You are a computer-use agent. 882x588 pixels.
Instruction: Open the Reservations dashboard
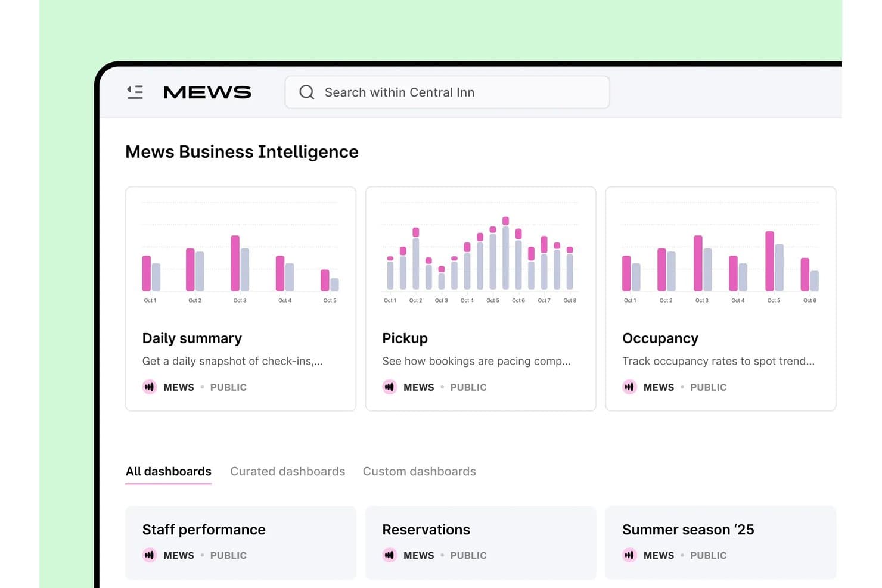pos(481,543)
